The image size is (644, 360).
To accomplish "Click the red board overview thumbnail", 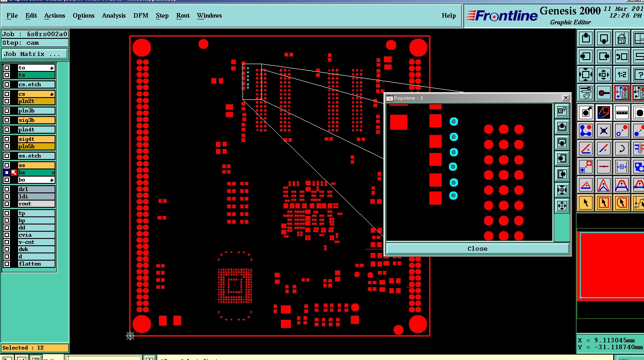I will click(x=611, y=265).
